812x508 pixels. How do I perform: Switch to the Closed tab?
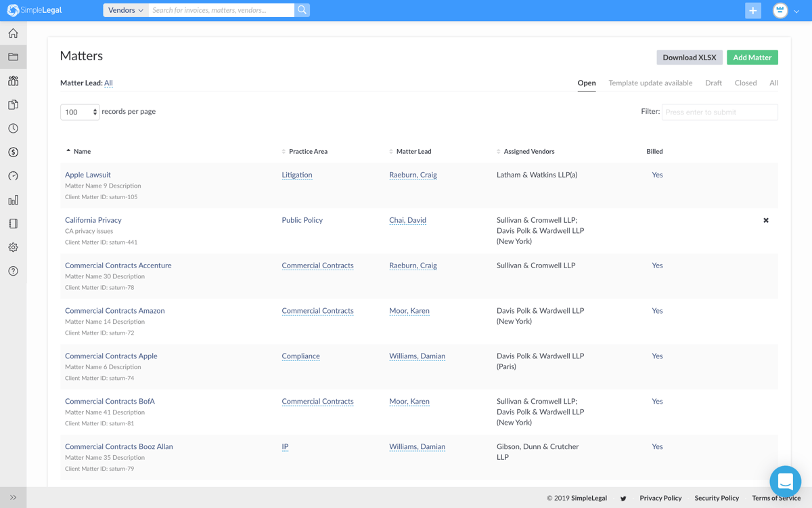point(746,83)
